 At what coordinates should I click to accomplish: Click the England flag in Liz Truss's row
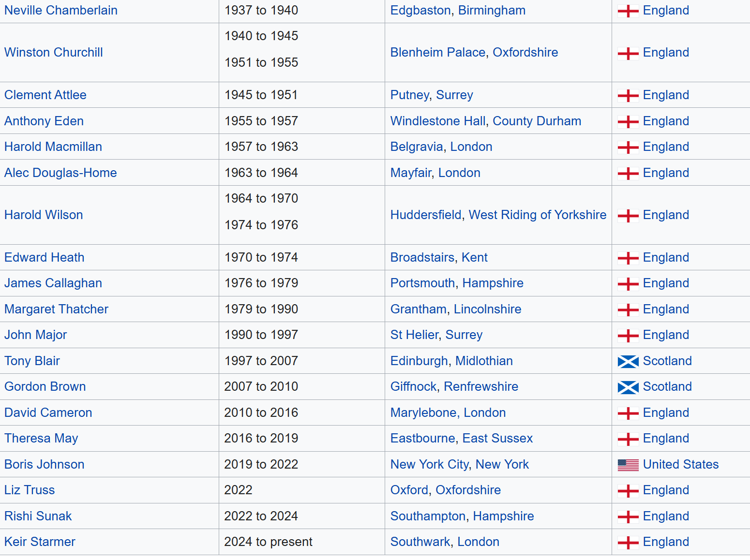tap(628, 491)
